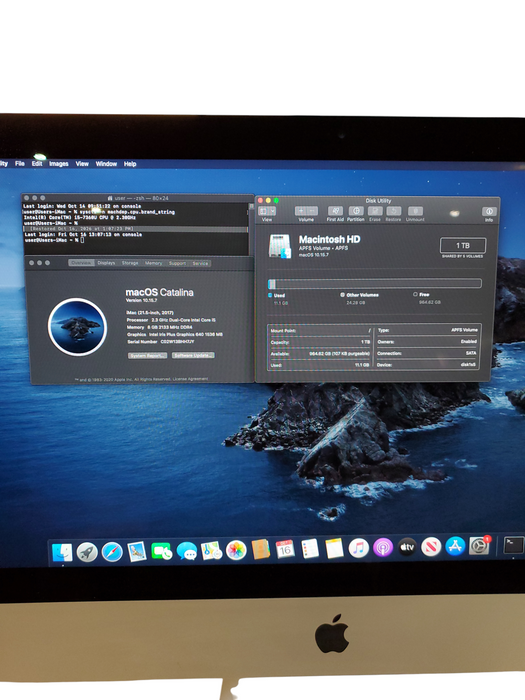Open Finder from the Dock
This screenshot has width=525, height=700.
click(x=62, y=552)
